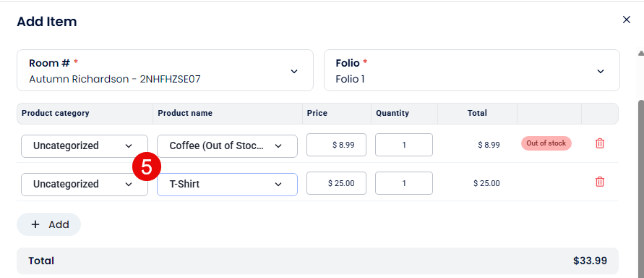Click Coffee row quantity field
The image size is (644, 278).
coord(404,145)
